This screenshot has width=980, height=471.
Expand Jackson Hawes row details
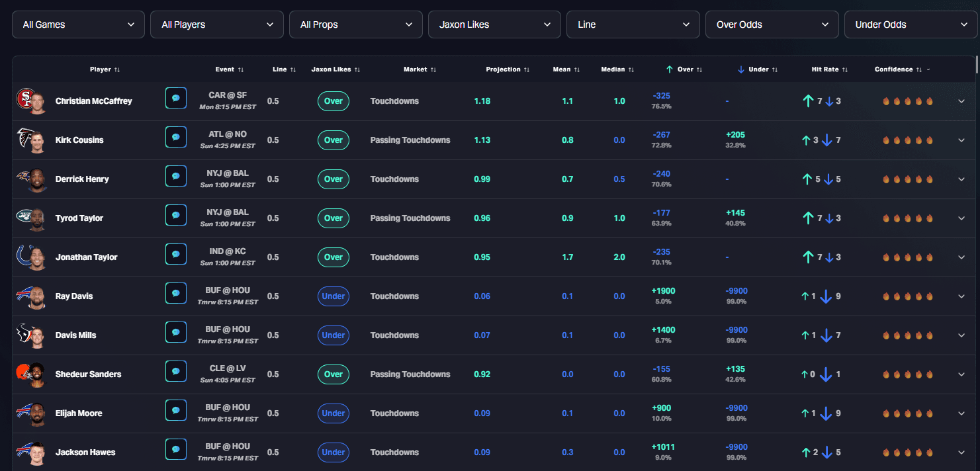(961, 452)
